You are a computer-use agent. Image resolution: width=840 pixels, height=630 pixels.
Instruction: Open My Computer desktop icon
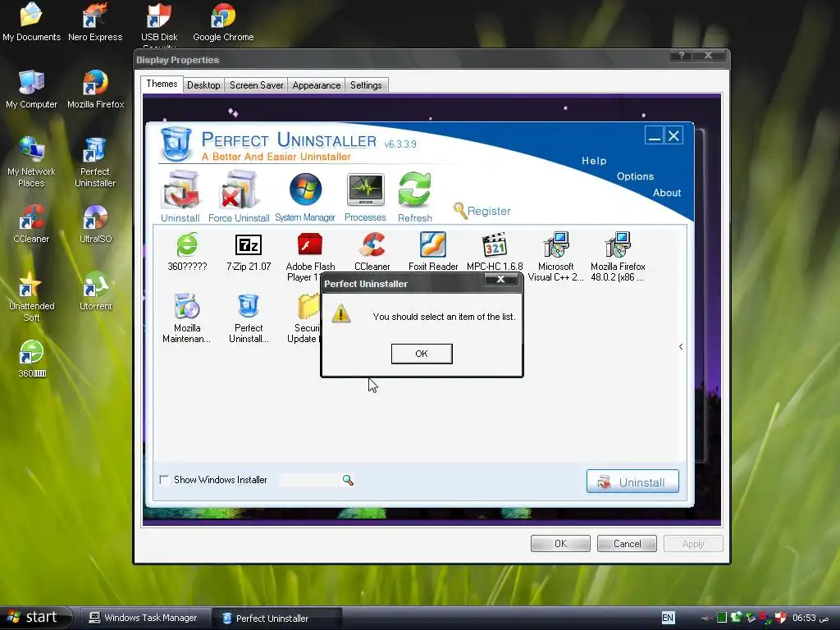[x=32, y=89]
